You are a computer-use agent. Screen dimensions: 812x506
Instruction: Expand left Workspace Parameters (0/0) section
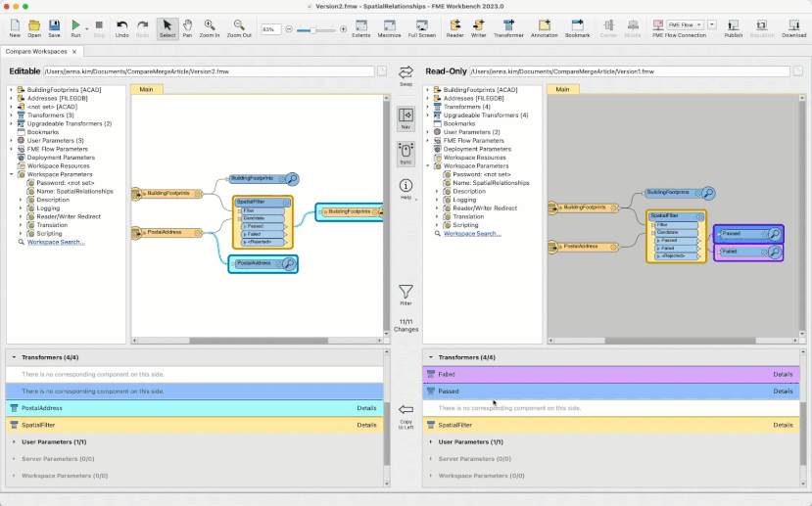pos(14,476)
